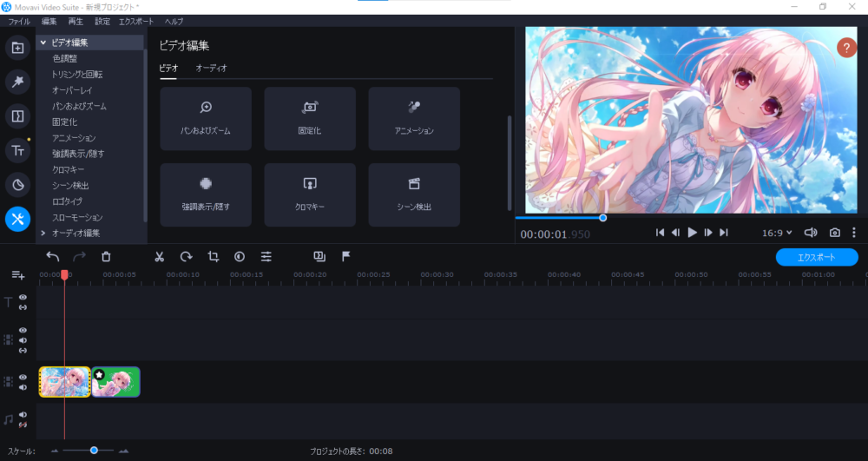Open the 編集 menu
Viewport: 868px width, 461px height.
pyautogui.click(x=49, y=22)
